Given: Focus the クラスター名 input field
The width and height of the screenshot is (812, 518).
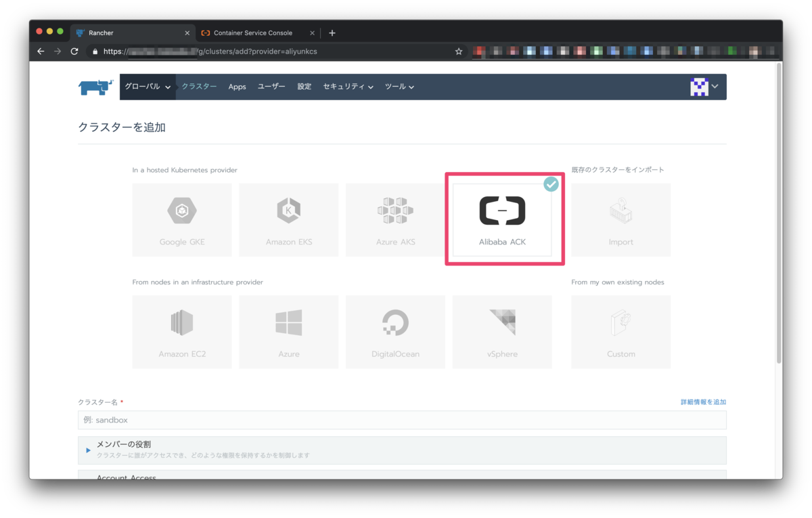Looking at the screenshot, I should (402, 420).
